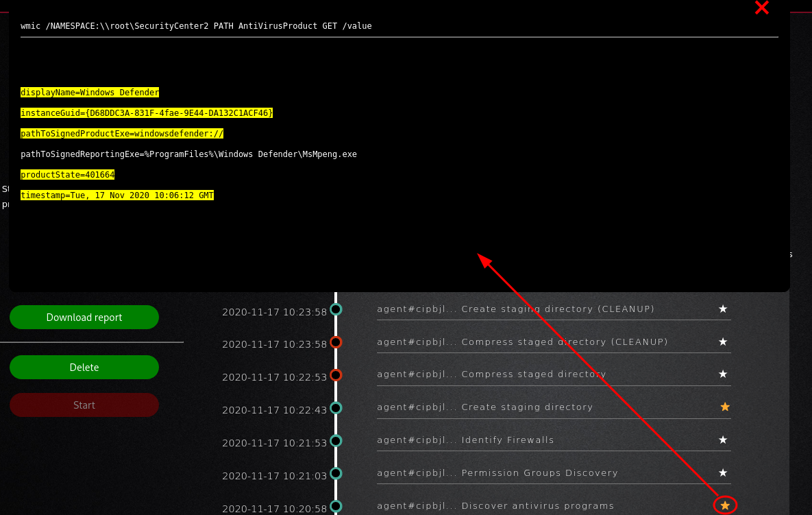The height and width of the screenshot is (515, 812).
Task: Open star for Compress staged directory (CLEANUP)
Action: 723,342
